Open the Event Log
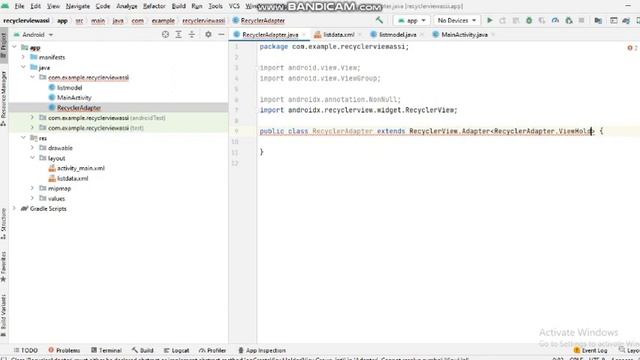The width and height of the screenshot is (640, 360). tap(590, 350)
